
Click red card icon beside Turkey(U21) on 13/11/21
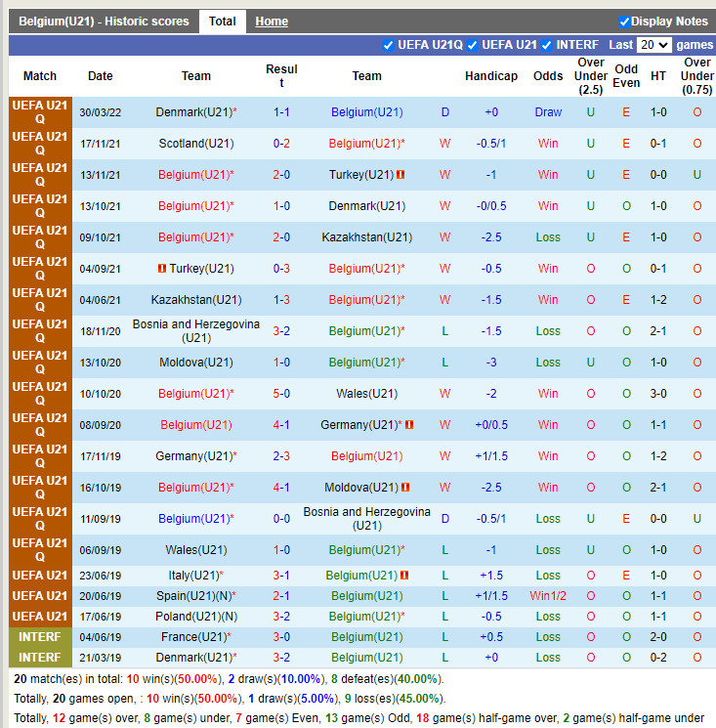pyautogui.click(x=400, y=175)
